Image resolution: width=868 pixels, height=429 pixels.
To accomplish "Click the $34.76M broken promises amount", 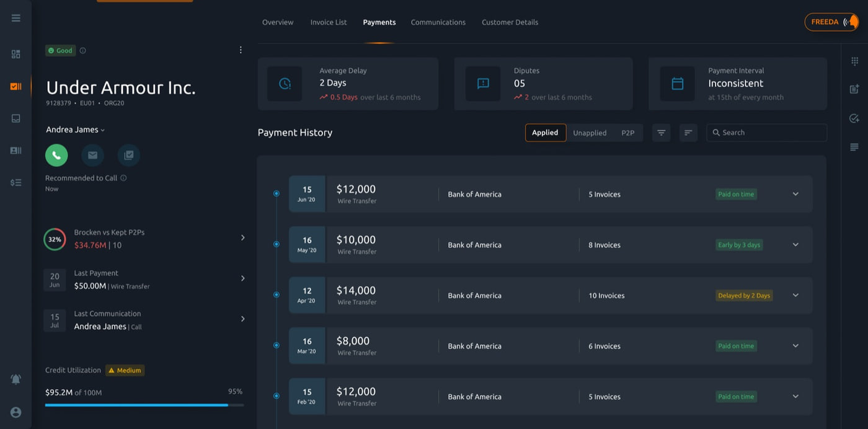I will 91,245.
